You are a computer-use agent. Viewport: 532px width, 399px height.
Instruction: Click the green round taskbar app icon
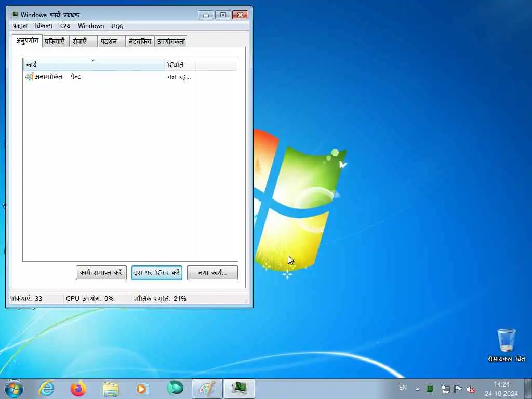pos(175,389)
